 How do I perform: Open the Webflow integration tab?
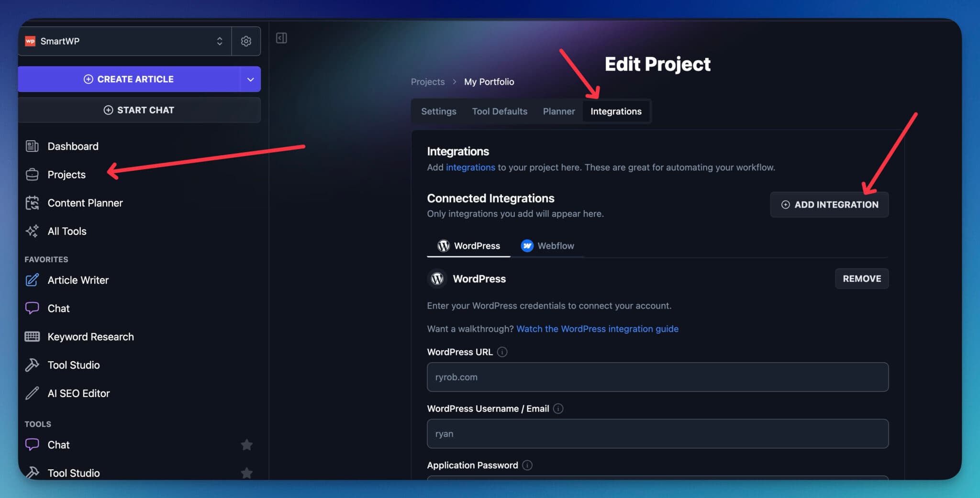click(x=548, y=245)
